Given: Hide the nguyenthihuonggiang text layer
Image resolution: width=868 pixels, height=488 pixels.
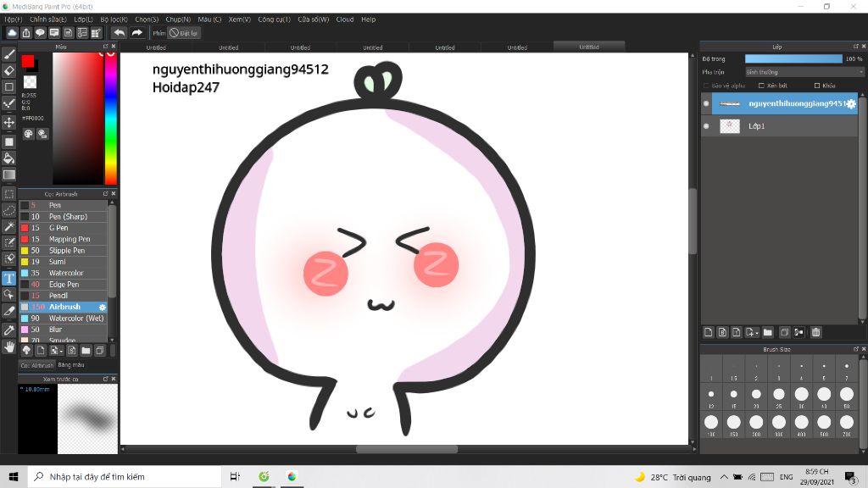Looking at the screenshot, I should pos(706,103).
